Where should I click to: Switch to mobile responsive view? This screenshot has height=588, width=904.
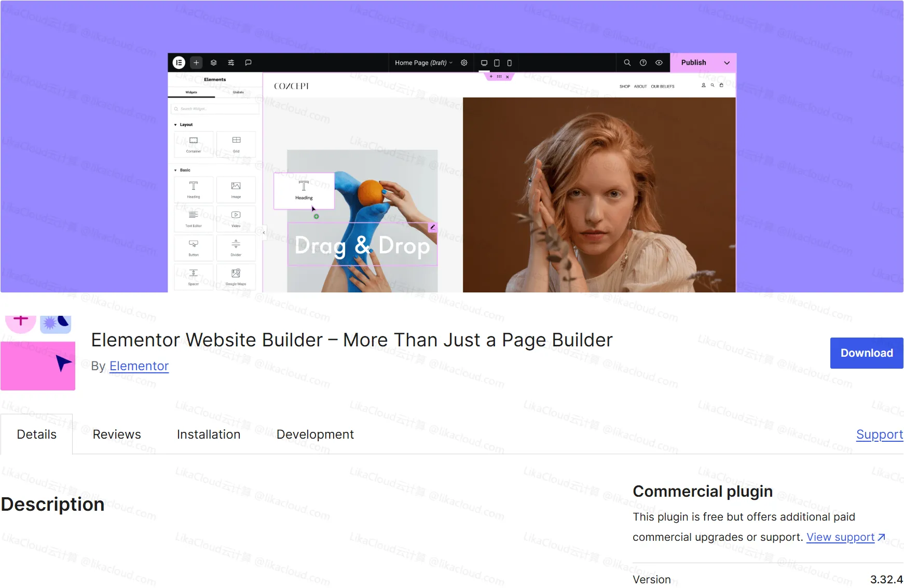point(509,62)
